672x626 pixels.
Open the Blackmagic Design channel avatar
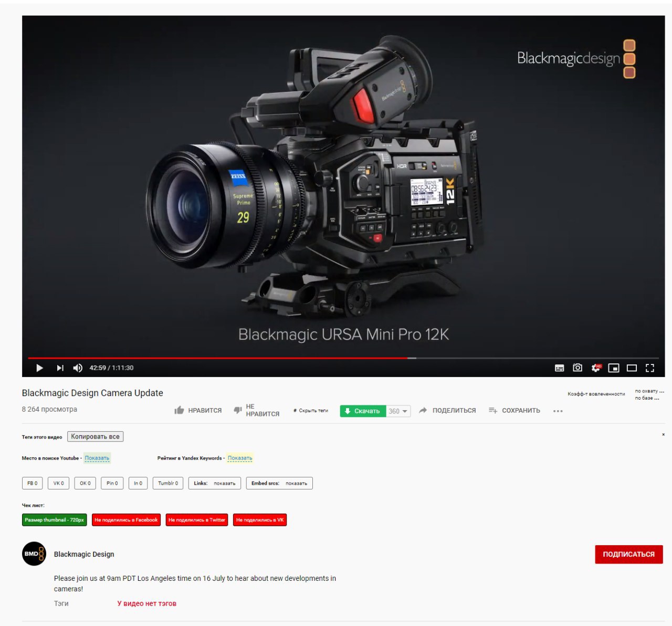(x=34, y=554)
